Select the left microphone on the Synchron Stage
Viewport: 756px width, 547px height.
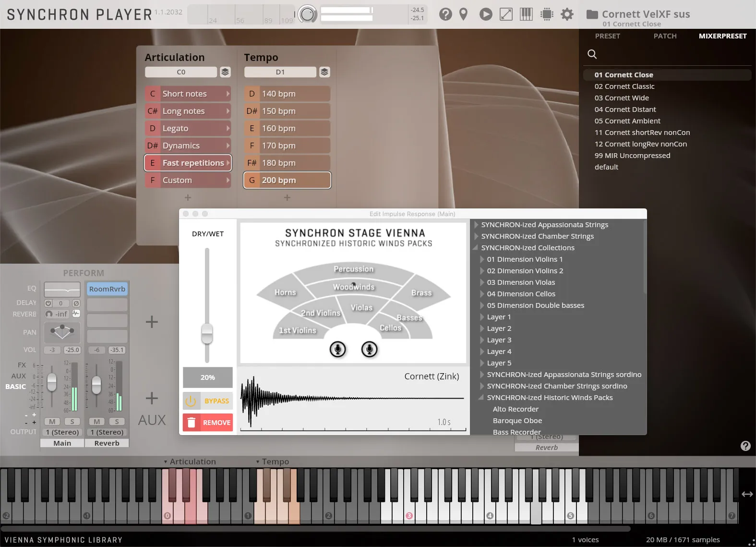[338, 349]
